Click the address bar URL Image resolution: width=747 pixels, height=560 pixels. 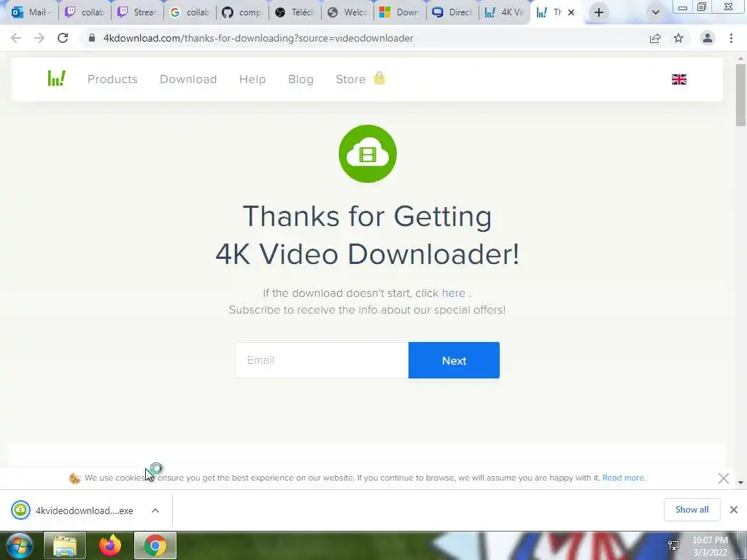tap(258, 38)
